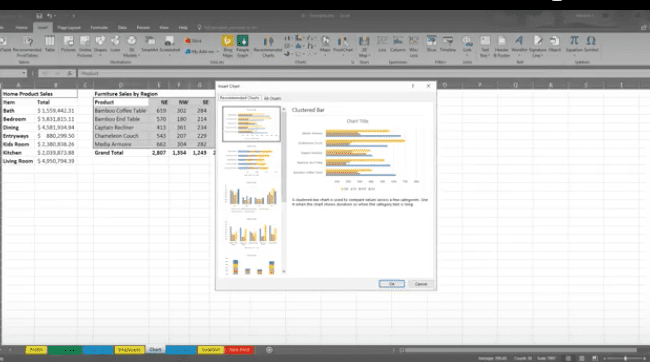
Task: Click the SmartArt icon
Action: pyautogui.click(x=150, y=44)
